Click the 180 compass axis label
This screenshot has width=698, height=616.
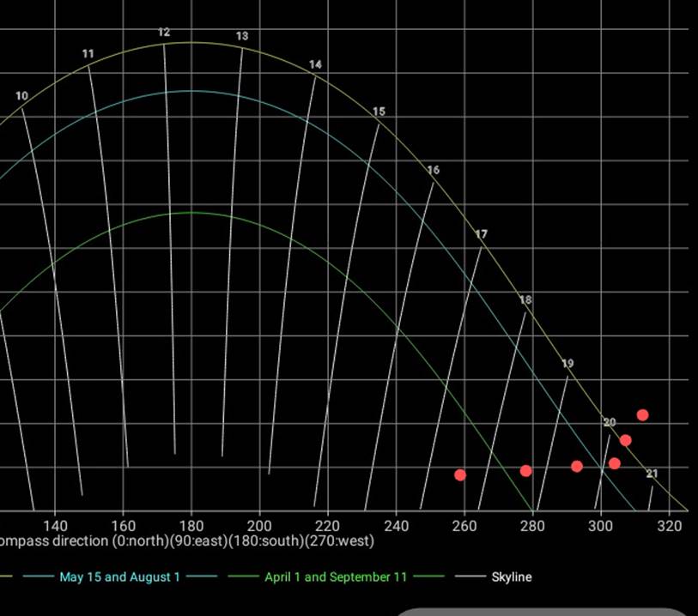[x=191, y=525]
